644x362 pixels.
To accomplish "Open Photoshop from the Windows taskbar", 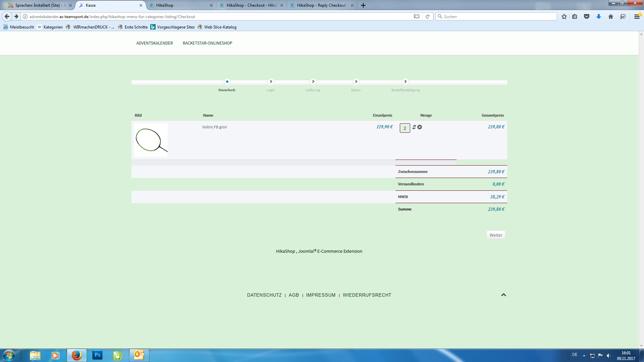I will pyautogui.click(x=97, y=355).
